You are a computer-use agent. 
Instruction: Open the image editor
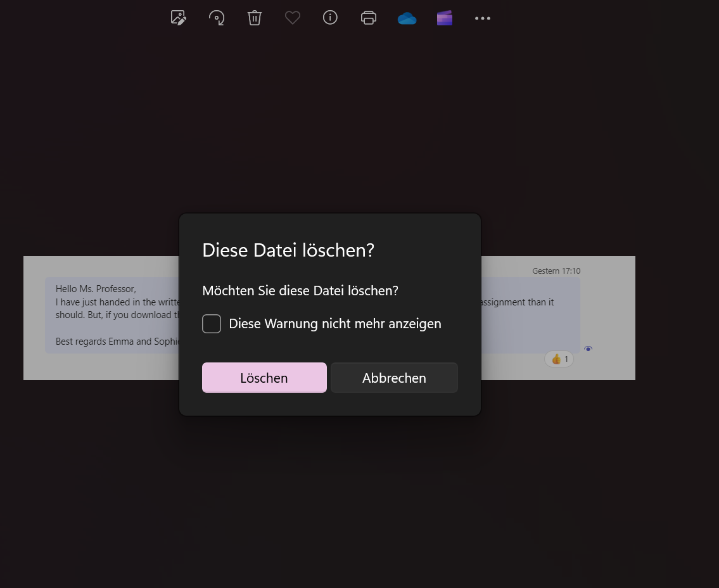[178, 18]
